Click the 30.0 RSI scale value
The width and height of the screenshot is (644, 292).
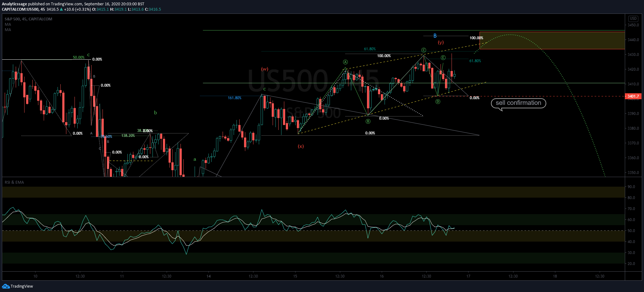point(631,253)
